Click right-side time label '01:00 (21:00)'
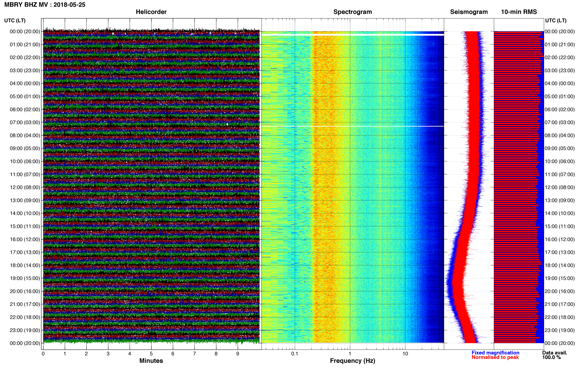Image resolution: width=588 pixels, height=368 pixels. (560, 45)
